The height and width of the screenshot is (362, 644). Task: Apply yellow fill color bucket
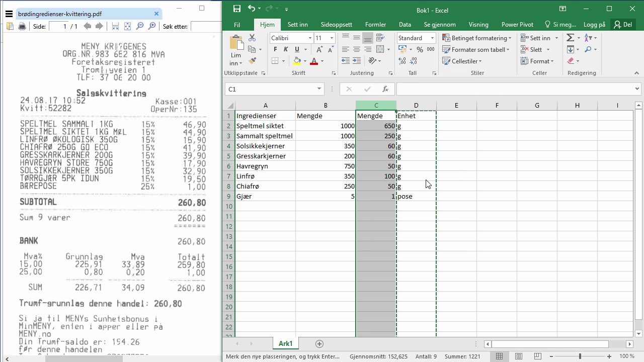coord(297,61)
